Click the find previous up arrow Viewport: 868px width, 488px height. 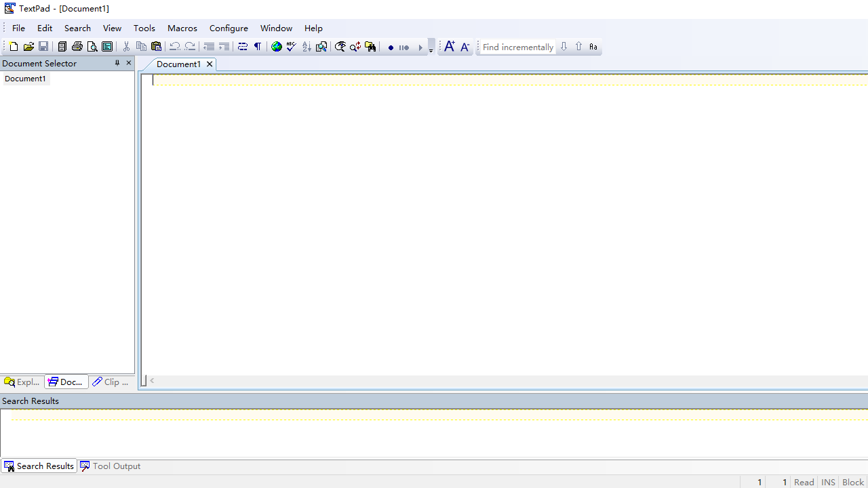tap(578, 47)
